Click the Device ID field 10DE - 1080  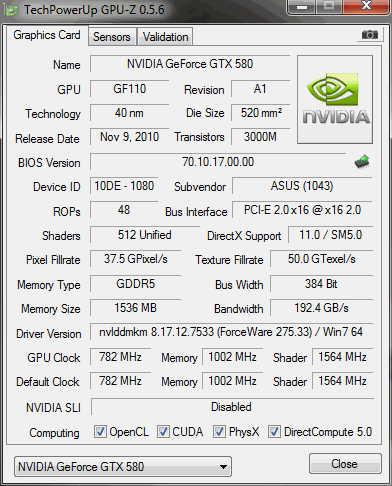(x=124, y=186)
